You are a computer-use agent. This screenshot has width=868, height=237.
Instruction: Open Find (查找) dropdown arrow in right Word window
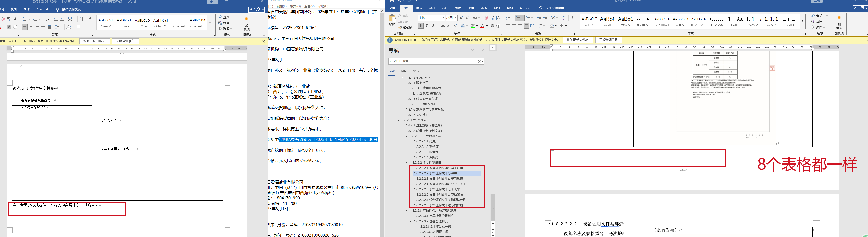coord(827,16)
